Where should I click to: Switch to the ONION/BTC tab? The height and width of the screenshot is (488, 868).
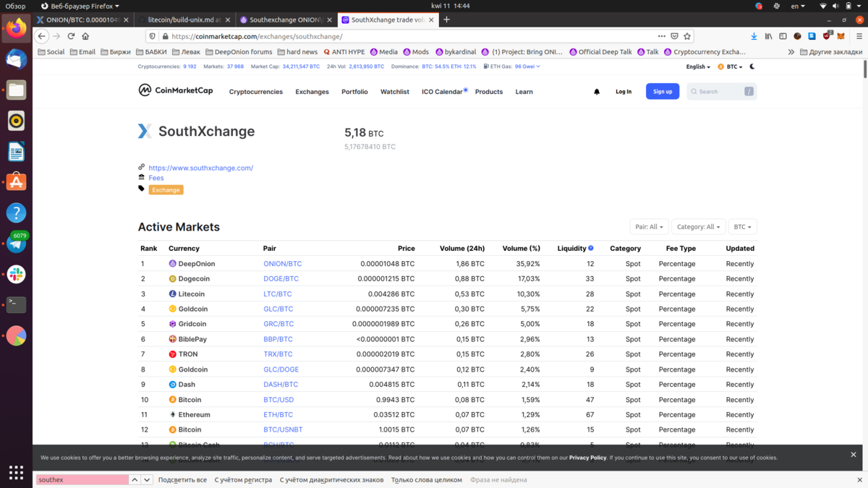tap(83, 20)
